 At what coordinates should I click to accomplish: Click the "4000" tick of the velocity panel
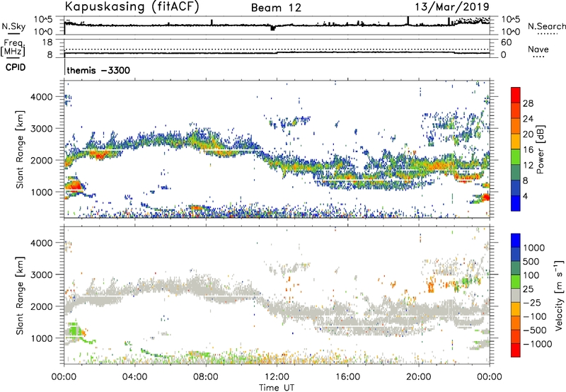pyautogui.click(x=41, y=243)
